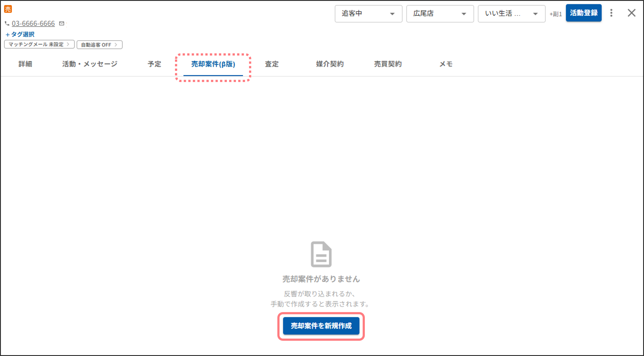This screenshot has height=356, width=644.
Task: Click the orange 売 customer type badge
Action: tap(8, 9)
